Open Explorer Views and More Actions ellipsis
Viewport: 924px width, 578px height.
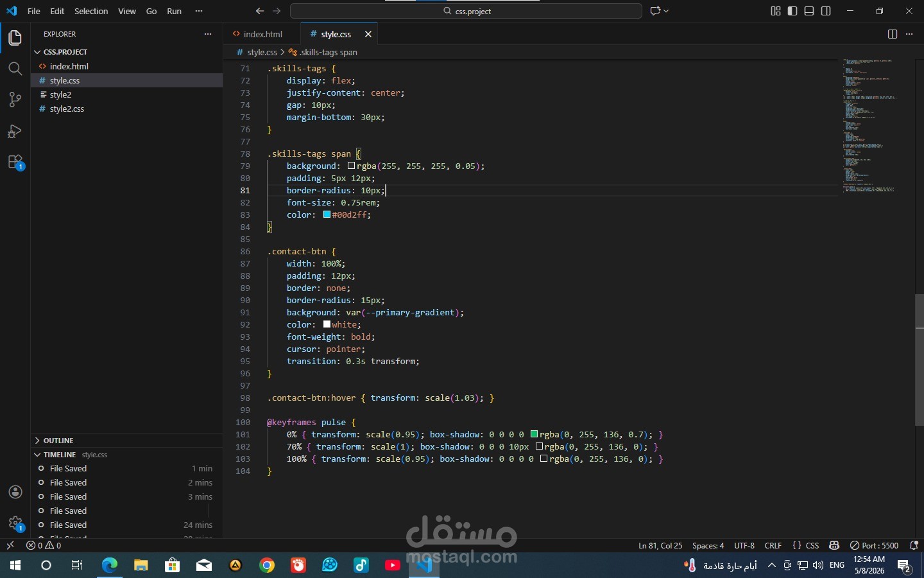[x=207, y=34]
